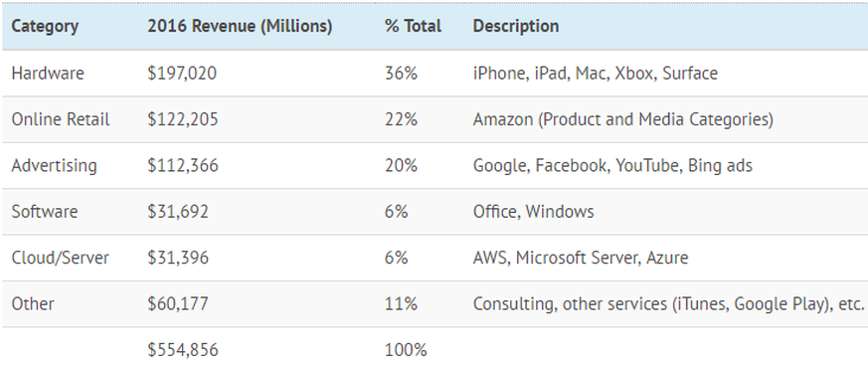Viewport: 868px width, 369px height.
Task: Select the 36% total cell
Action: [x=401, y=74]
